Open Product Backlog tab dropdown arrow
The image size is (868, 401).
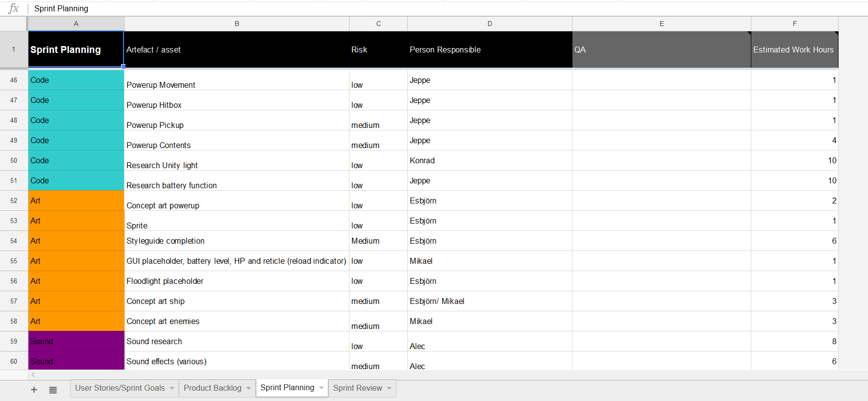click(x=248, y=388)
